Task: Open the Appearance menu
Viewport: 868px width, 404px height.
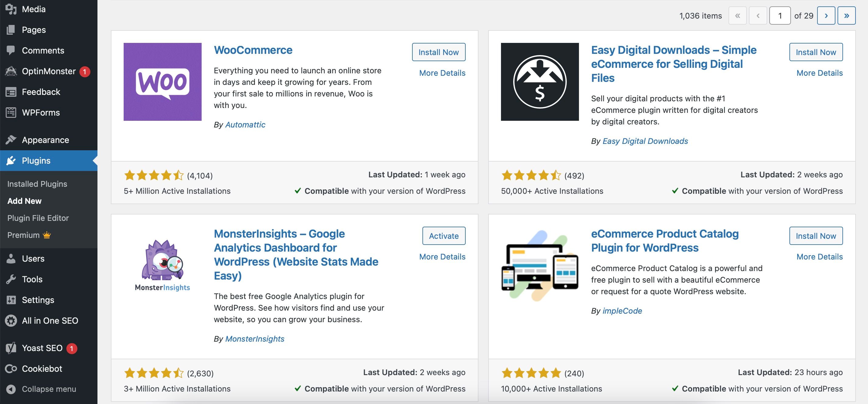Action: 48,140
